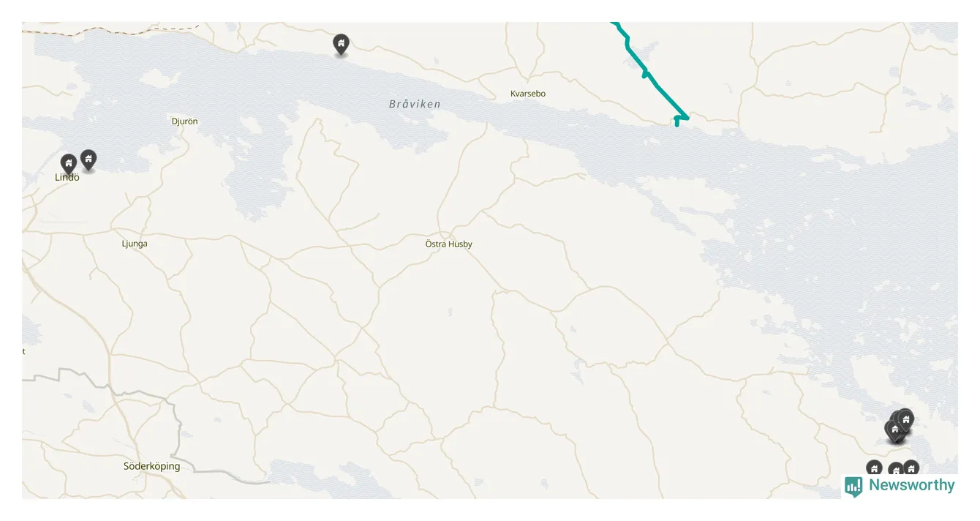Screen dimensions: 980x521
Task: Click the Östra Husby town label
Action: (448, 244)
